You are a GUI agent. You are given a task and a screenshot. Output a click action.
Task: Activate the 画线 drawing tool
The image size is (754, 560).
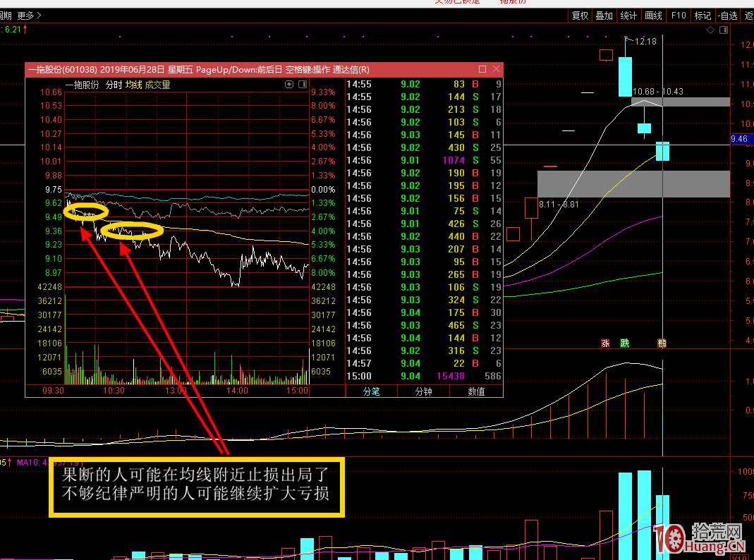point(654,16)
